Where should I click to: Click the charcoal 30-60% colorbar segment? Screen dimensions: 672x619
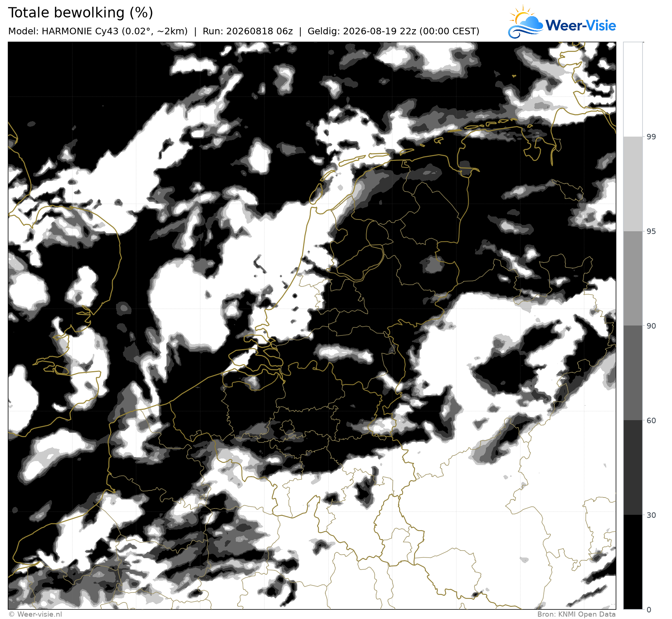pos(633,468)
